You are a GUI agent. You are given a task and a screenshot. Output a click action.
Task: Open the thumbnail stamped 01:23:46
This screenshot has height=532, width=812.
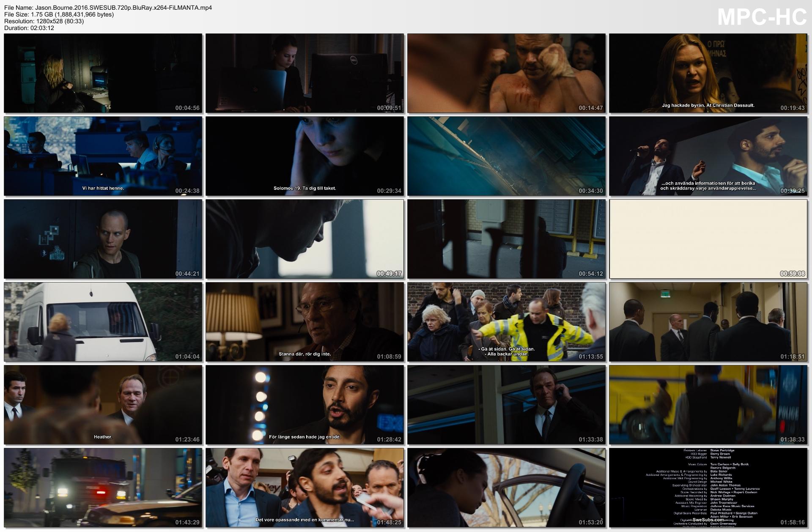point(103,405)
